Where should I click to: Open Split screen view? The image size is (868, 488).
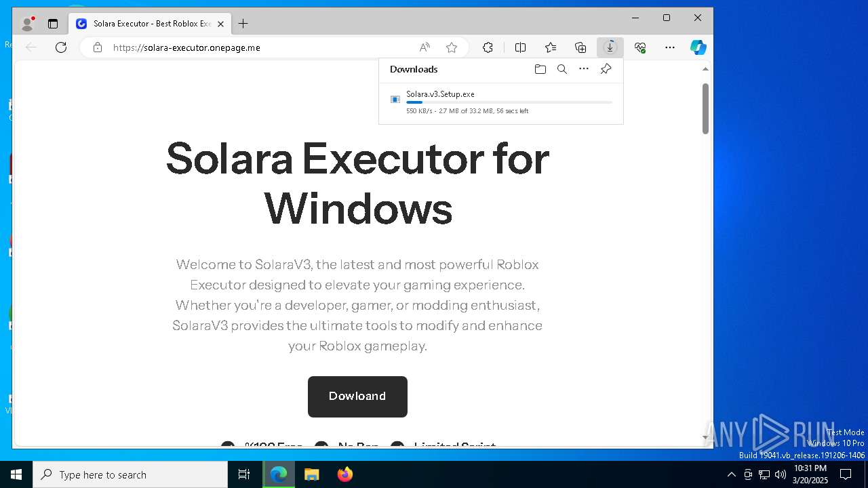tap(520, 47)
